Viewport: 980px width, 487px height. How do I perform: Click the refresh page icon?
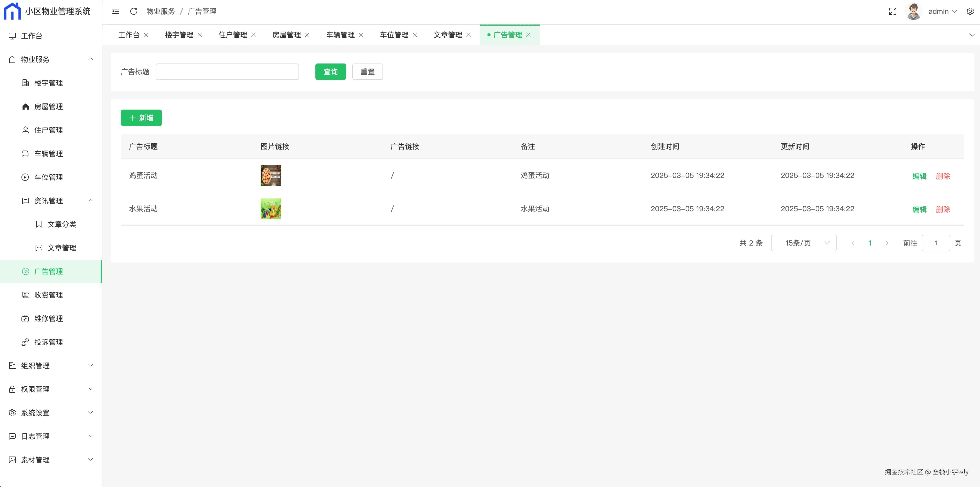click(x=134, y=12)
